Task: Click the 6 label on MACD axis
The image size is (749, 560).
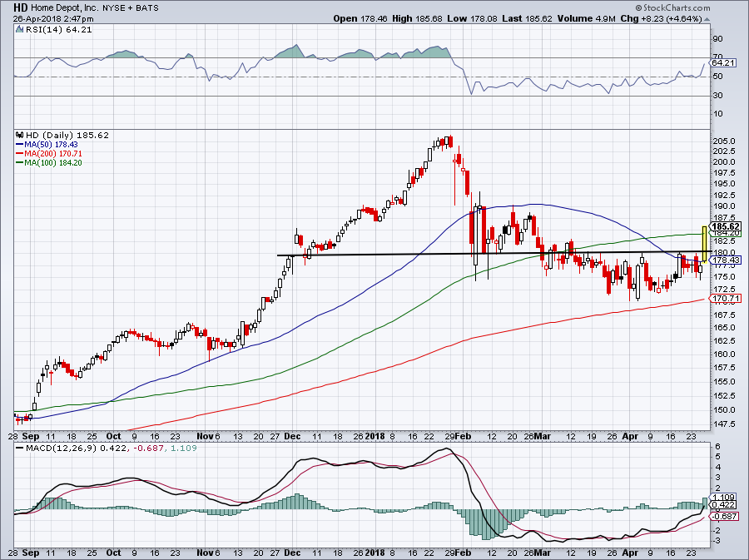Action: coord(718,447)
